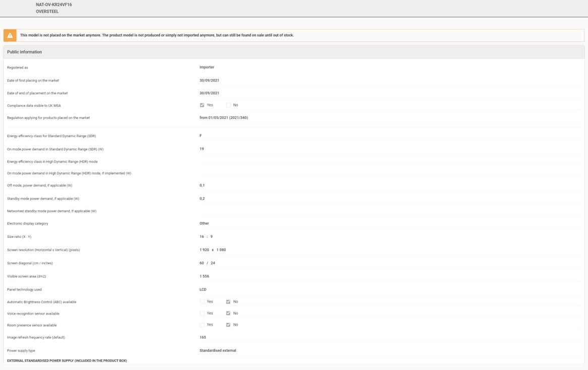Click the size ratio value 16 : 9
The width and height of the screenshot is (588, 370).
(x=206, y=237)
